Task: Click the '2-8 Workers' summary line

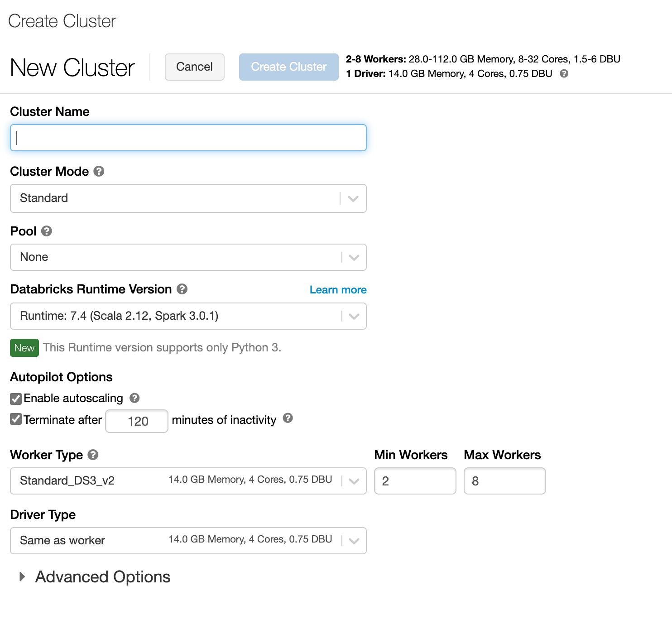Action: tap(483, 59)
